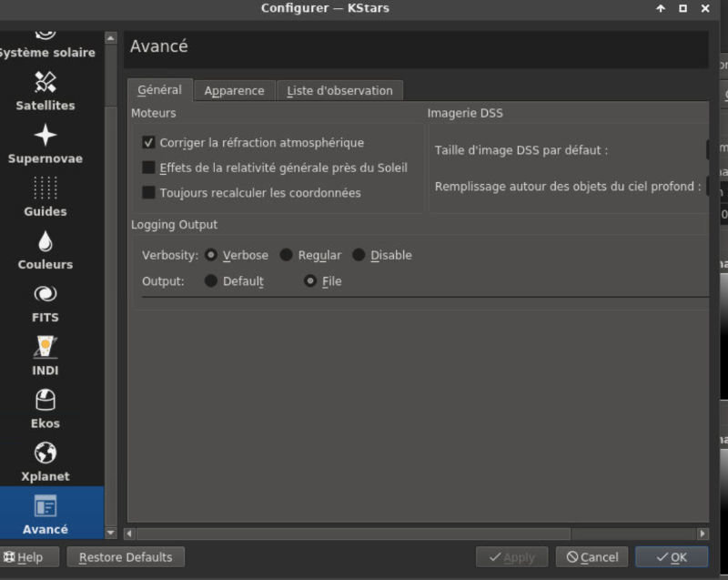Click horizontal scrollbar right arrow
The image size is (728, 580).
click(703, 534)
